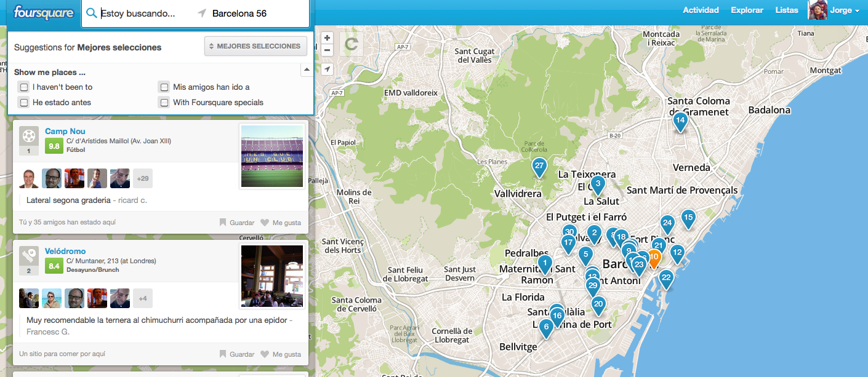
Task: Open Velódromo interior photo thumbnail
Action: (272, 276)
